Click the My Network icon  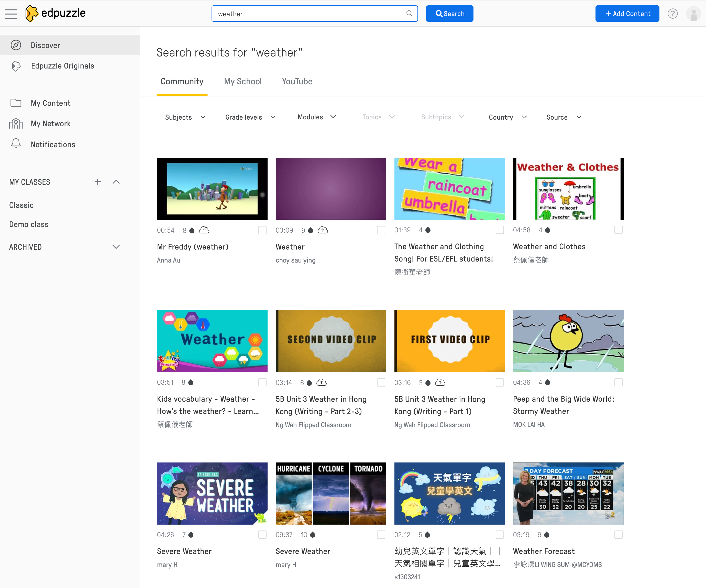point(16,124)
